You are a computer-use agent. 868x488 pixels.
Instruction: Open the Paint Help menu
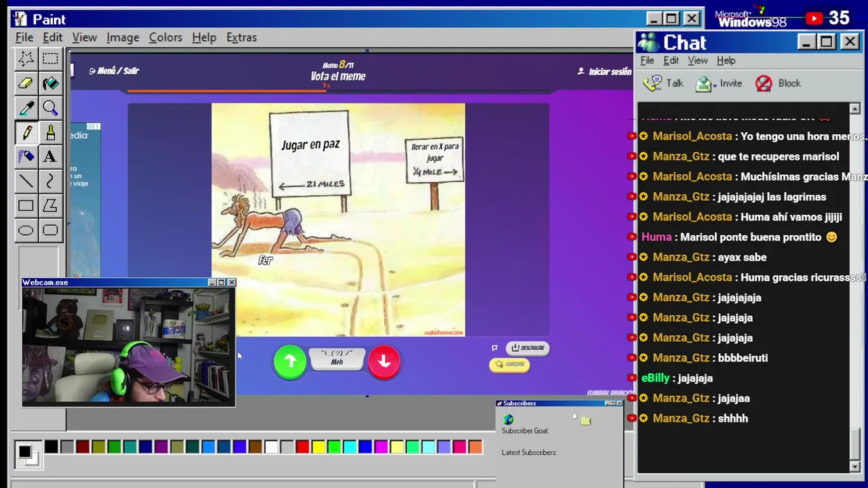(204, 37)
